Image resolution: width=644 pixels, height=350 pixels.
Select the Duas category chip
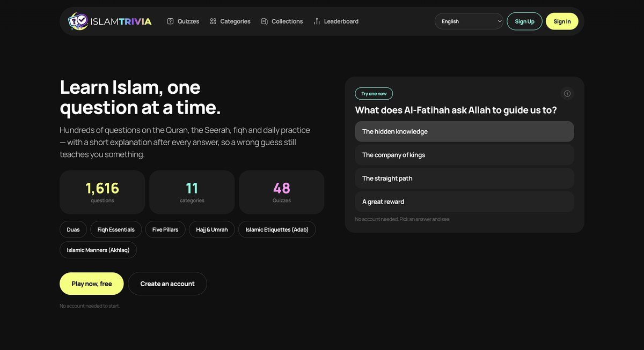click(x=73, y=229)
